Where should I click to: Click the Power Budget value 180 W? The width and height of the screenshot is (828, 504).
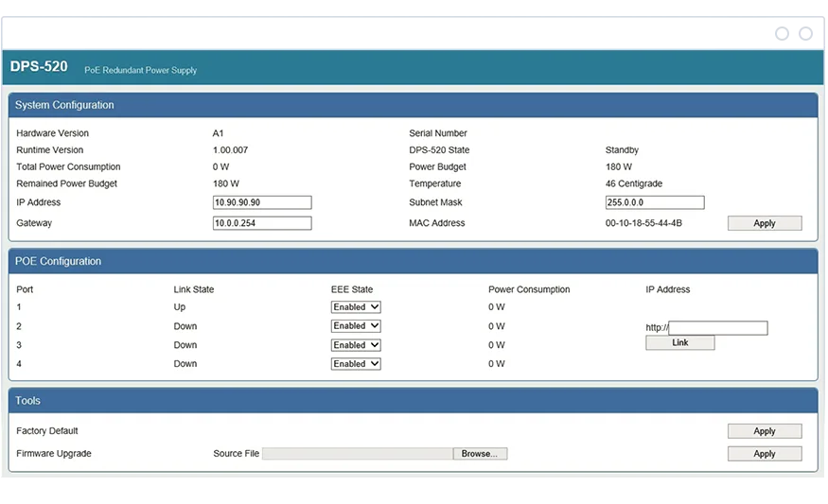(x=618, y=166)
